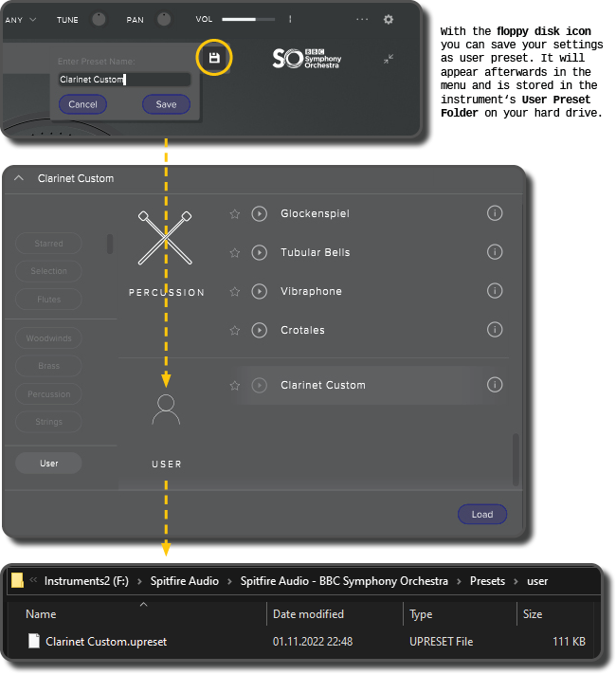Click the preset name input field
This screenshot has height=674, width=616.
point(124,80)
